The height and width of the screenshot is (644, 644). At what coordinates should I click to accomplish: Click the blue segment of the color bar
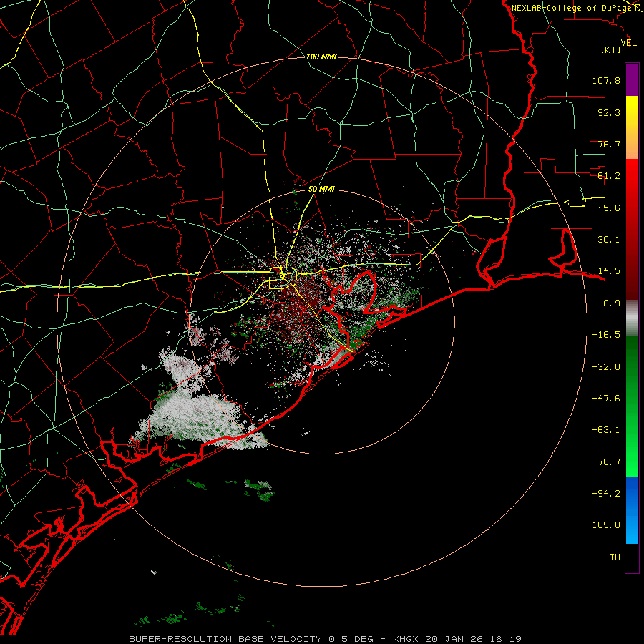coord(632,510)
